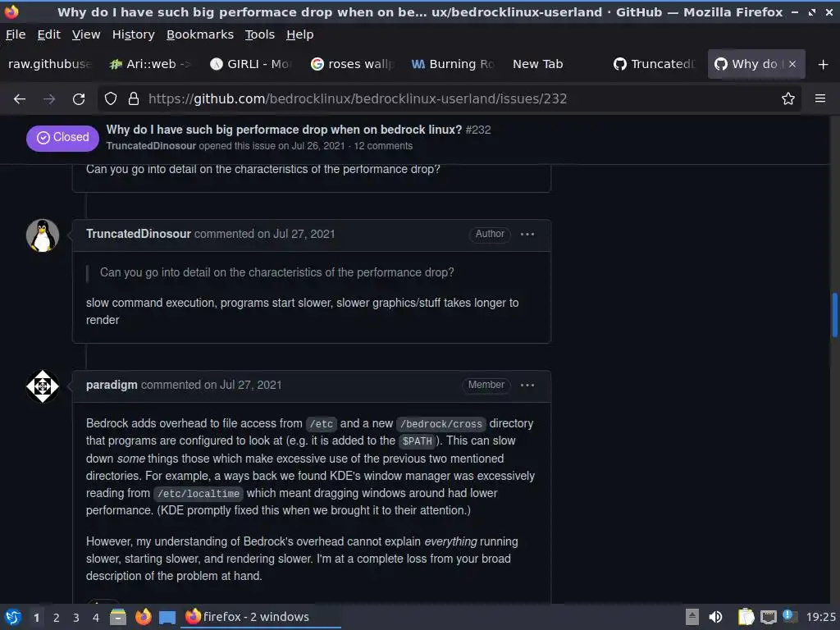
Task: Click the purple Closed status badge
Action: click(x=62, y=138)
